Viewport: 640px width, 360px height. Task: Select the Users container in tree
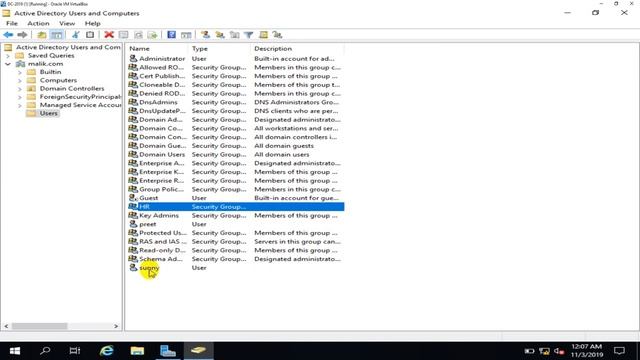tap(49, 113)
